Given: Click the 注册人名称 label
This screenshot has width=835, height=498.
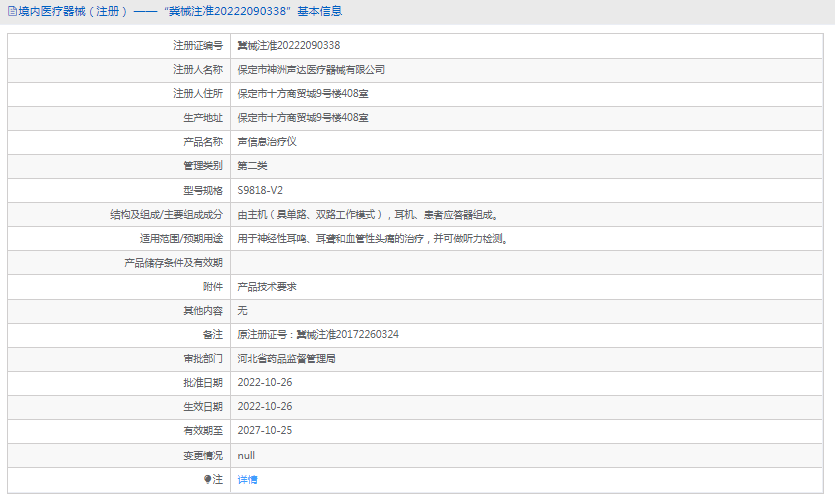Looking at the screenshot, I should pyautogui.click(x=198, y=70).
